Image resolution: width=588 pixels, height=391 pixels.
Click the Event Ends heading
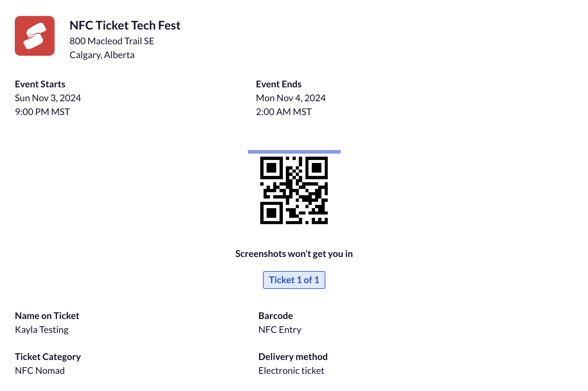click(x=279, y=84)
